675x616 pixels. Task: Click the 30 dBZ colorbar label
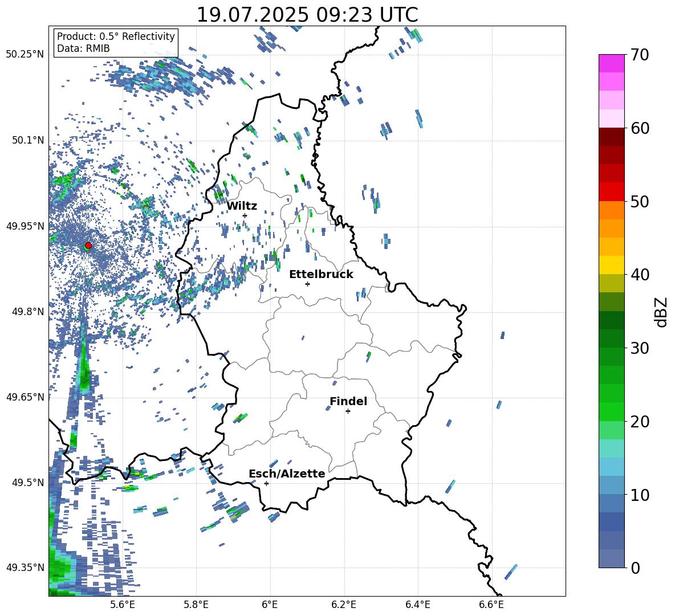(639, 348)
